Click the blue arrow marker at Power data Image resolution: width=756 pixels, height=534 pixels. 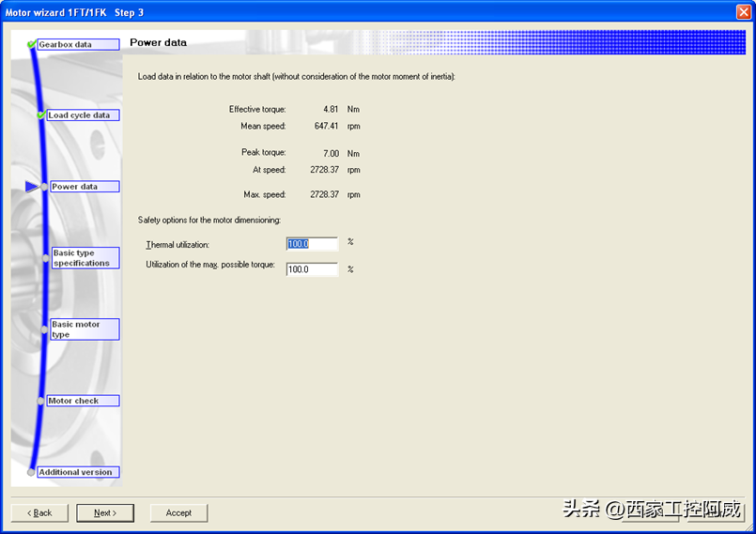(33, 187)
